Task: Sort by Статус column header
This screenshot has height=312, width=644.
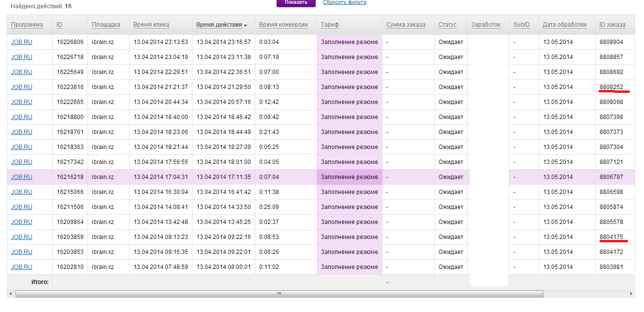Action: point(448,25)
